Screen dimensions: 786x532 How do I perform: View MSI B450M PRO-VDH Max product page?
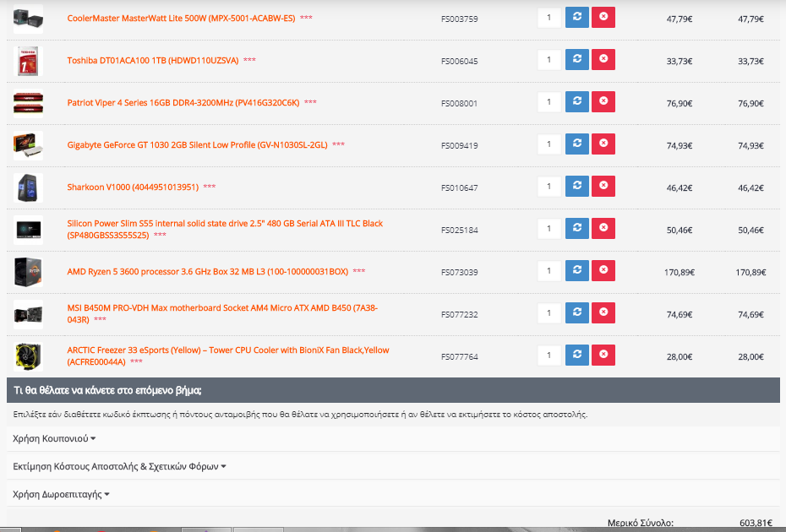222,313
